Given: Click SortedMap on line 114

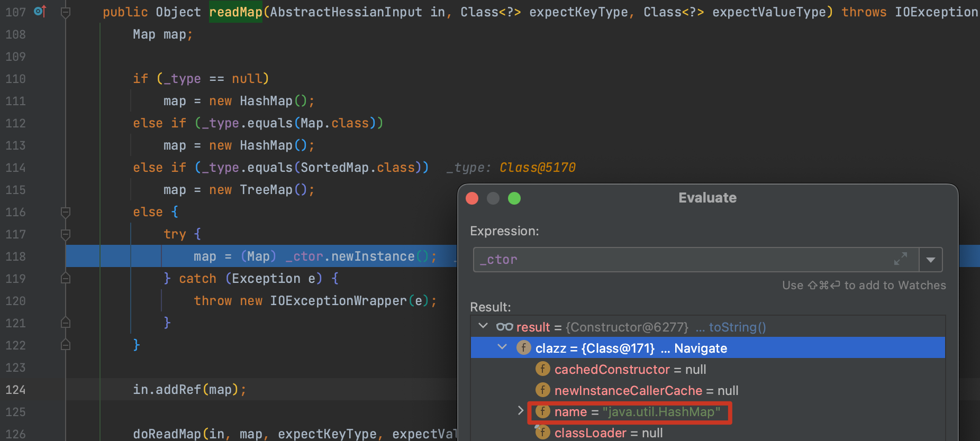Looking at the screenshot, I should tap(334, 168).
